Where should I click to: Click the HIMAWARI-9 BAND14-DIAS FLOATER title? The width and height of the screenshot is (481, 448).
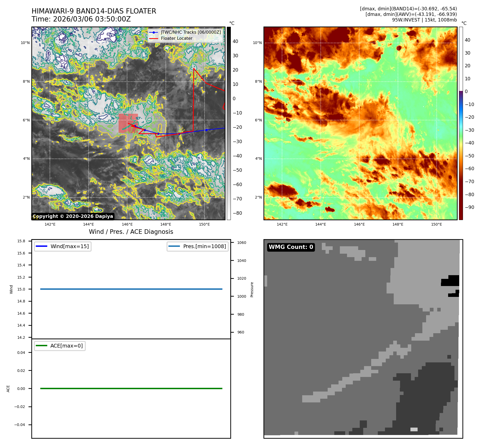[x=94, y=11]
